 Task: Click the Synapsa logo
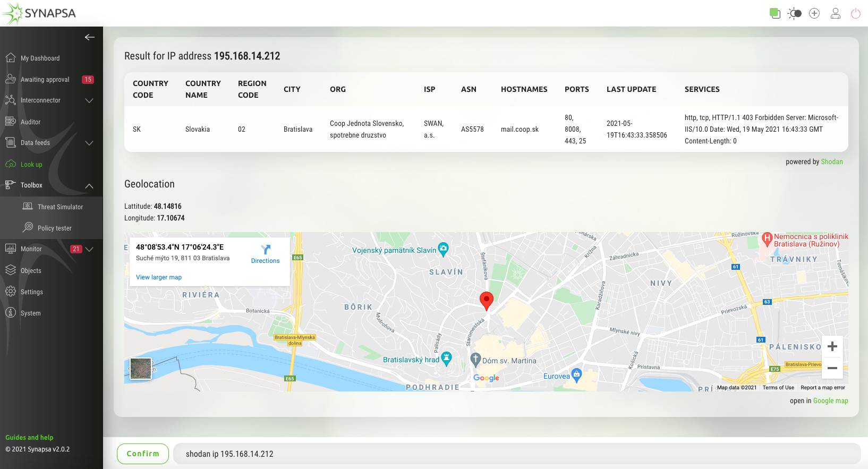(39, 13)
